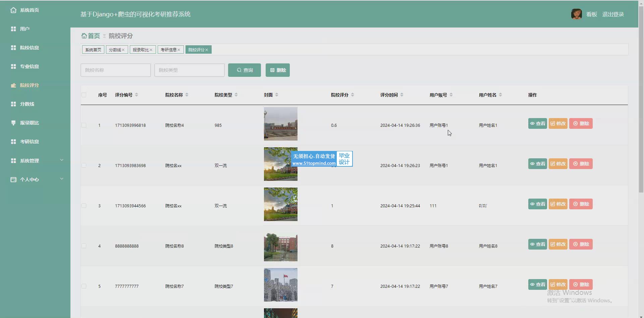Viewport: 644px width, 318px height.
Task: Check the row 4 checkbox
Action: tap(84, 246)
